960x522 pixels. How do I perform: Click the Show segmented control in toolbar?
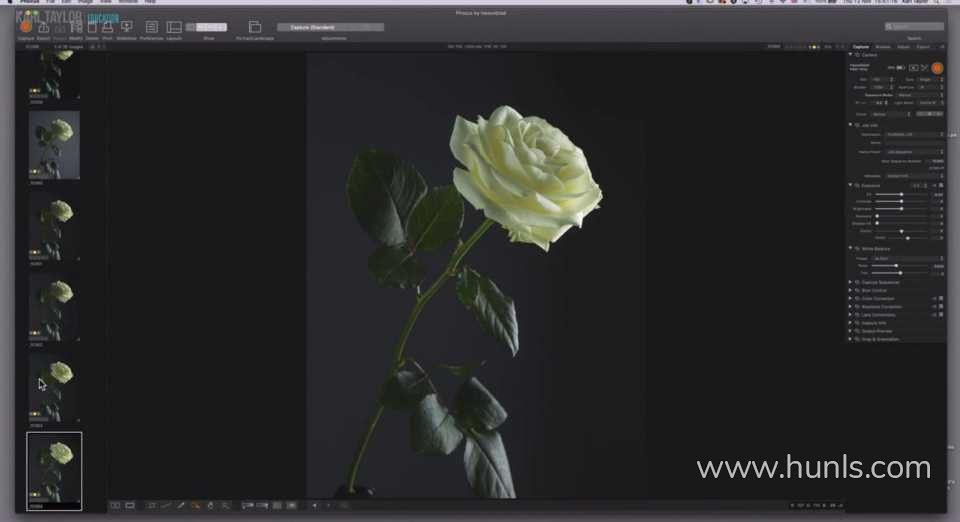(207, 27)
